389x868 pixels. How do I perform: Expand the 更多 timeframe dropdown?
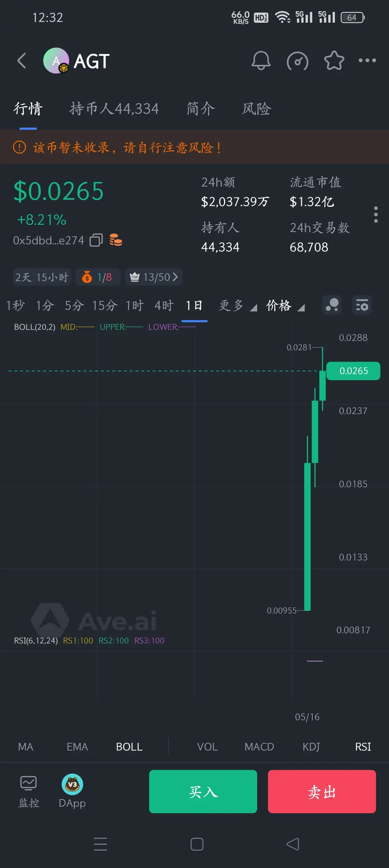click(238, 306)
